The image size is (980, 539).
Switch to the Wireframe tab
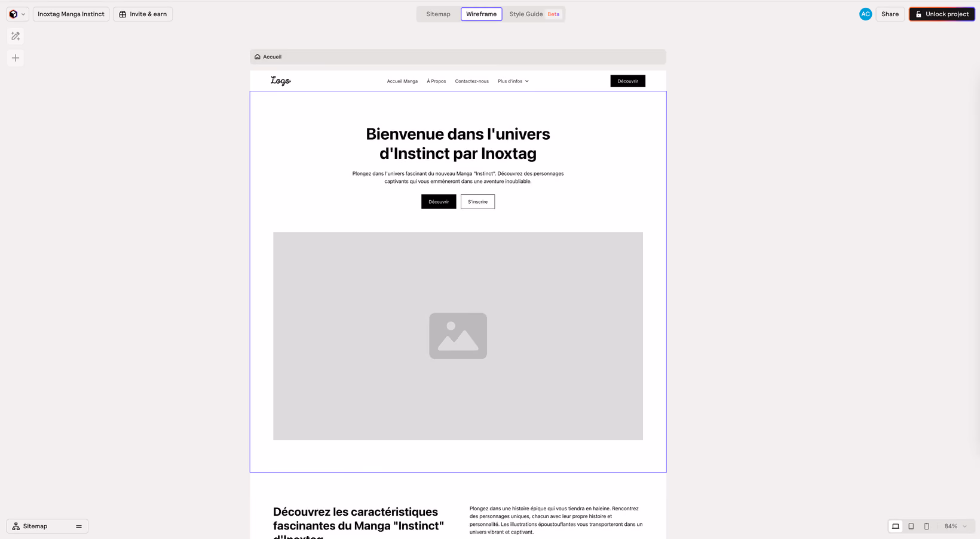[481, 14]
